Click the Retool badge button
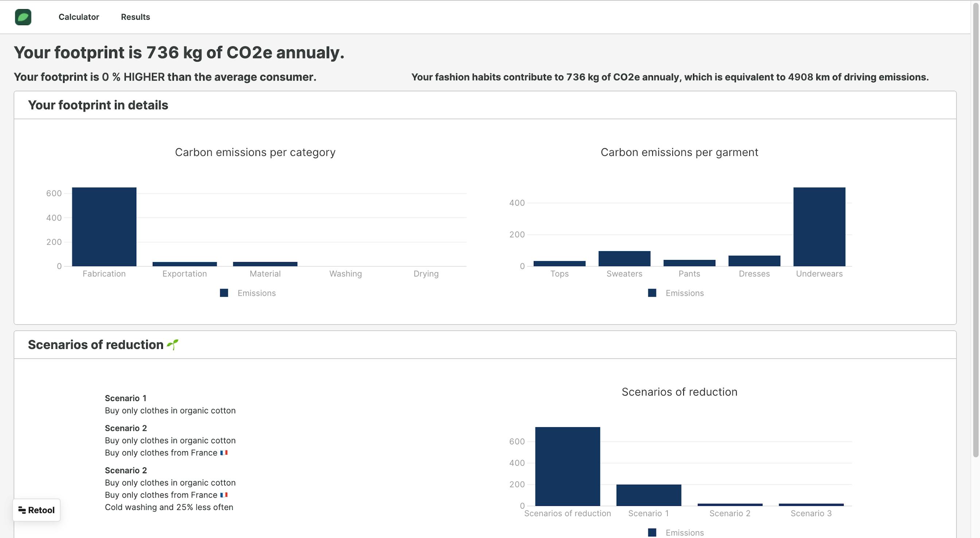980x538 pixels. (x=36, y=510)
